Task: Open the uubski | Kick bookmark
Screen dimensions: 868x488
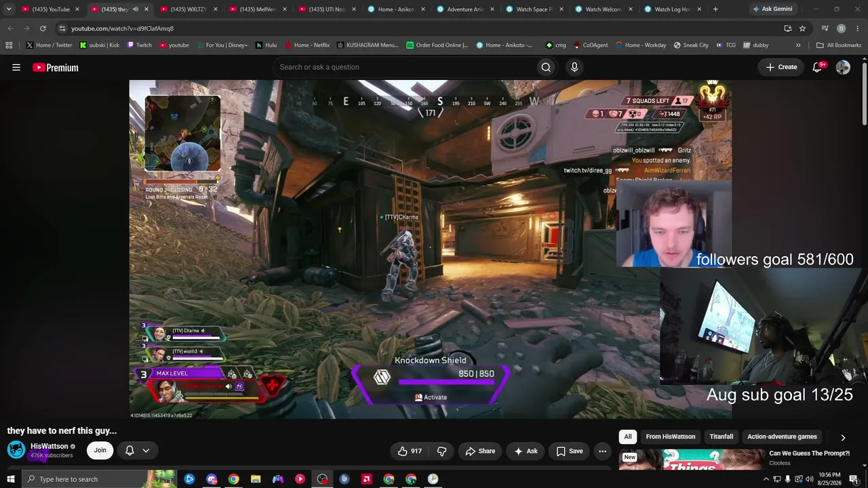Action: pyautogui.click(x=99, y=45)
